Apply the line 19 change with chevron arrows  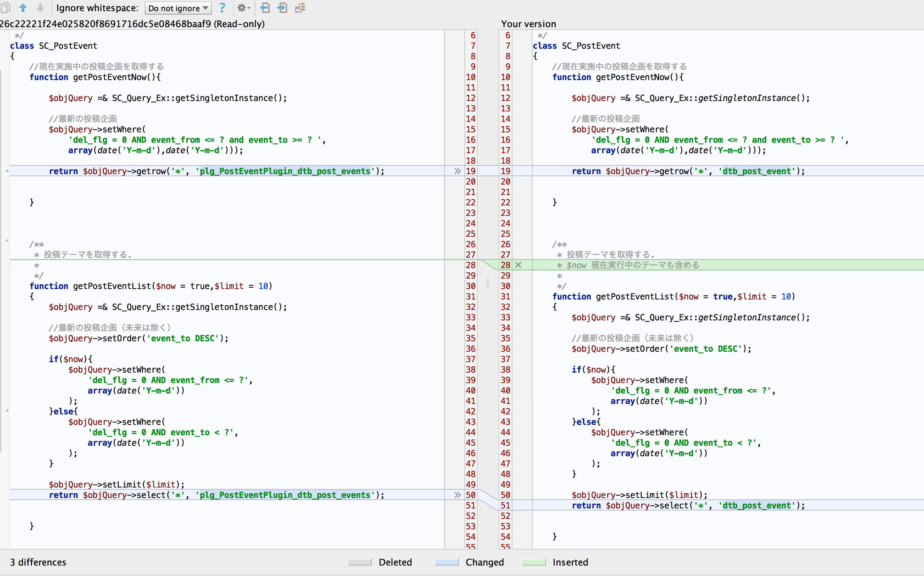(x=457, y=171)
